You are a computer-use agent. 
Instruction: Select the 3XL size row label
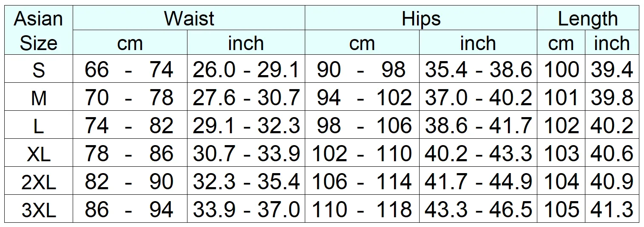pyautogui.click(x=39, y=209)
